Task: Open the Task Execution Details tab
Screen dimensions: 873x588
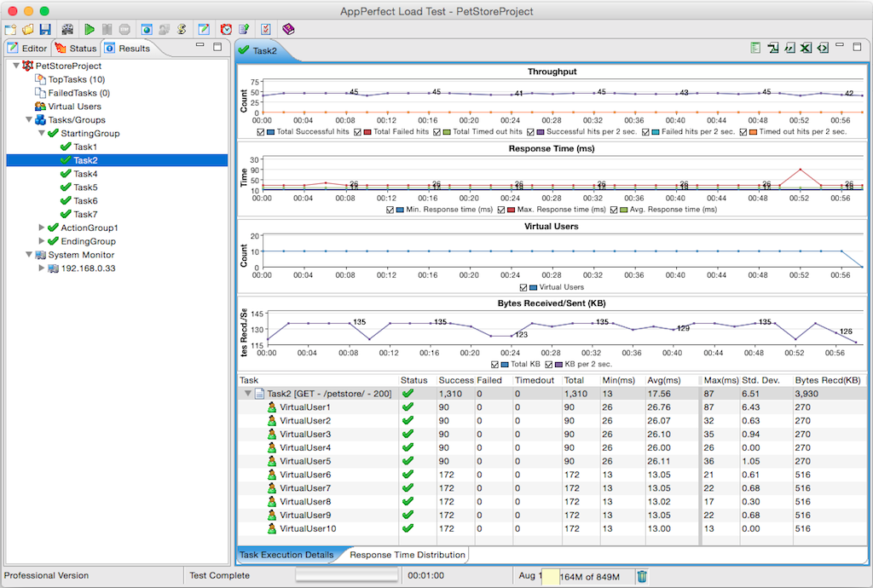Action: click(x=286, y=555)
